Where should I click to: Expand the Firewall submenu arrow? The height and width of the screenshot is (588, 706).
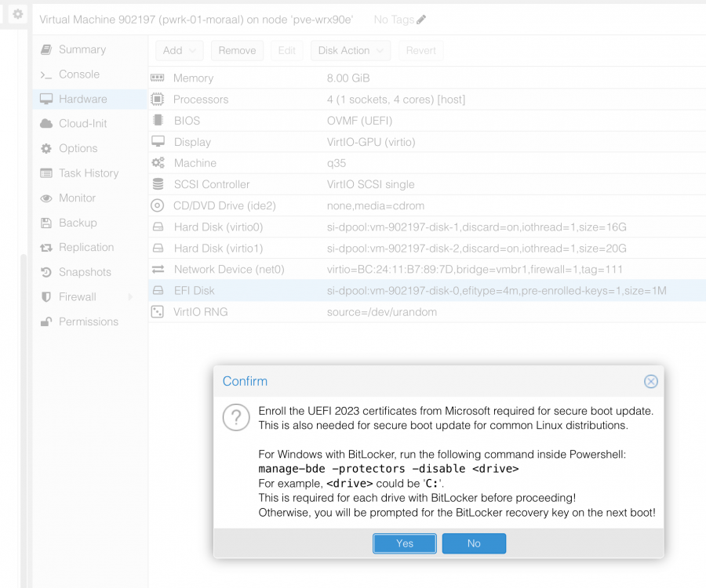point(130,297)
